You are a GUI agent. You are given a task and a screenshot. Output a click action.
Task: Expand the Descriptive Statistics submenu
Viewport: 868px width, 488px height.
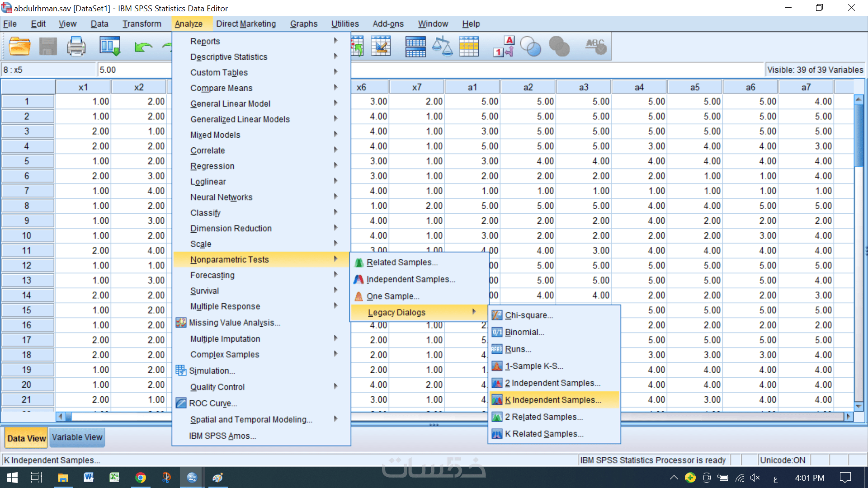click(229, 57)
